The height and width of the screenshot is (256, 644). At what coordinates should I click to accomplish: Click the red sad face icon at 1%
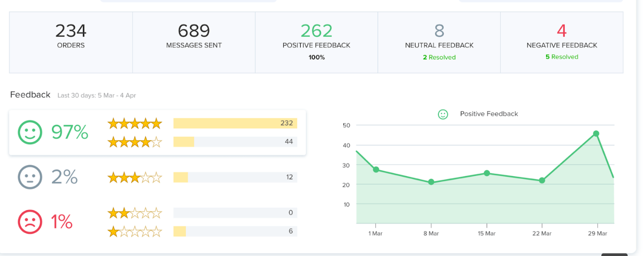[30, 222]
